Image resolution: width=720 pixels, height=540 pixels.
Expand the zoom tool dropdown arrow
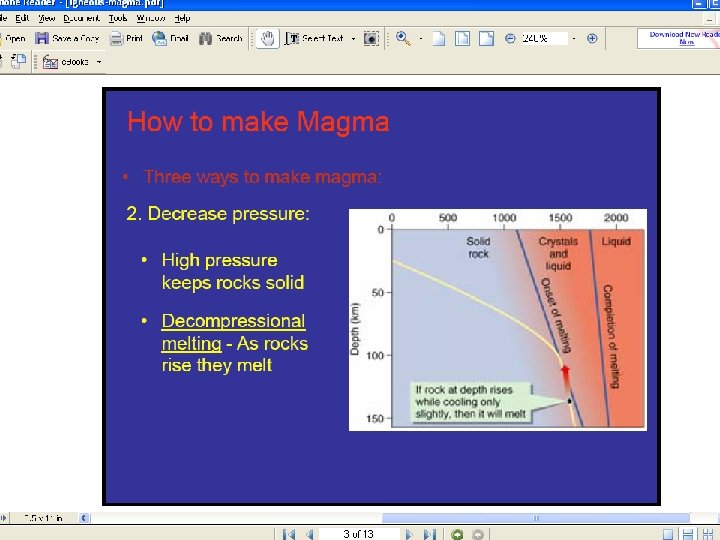click(x=421, y=39)
